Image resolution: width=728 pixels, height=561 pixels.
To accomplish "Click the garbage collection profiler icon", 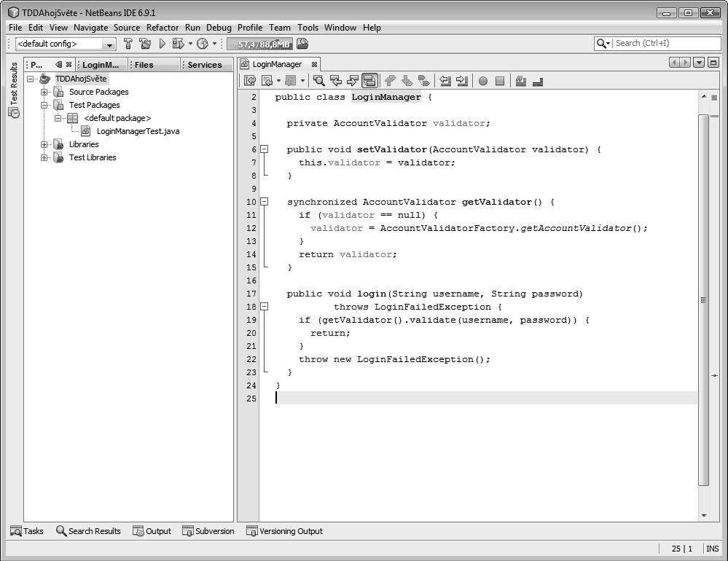I will (x=302, y=44).
